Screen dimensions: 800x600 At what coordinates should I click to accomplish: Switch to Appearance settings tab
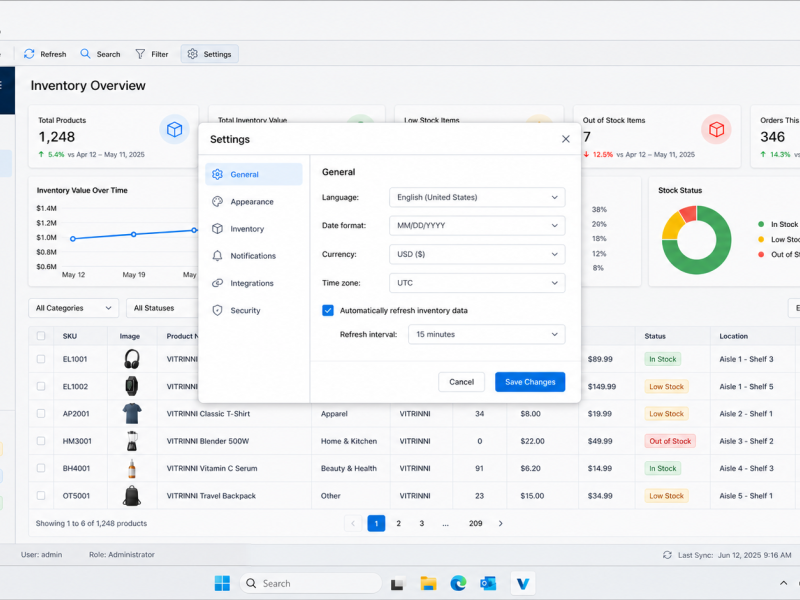pyautogui.click(x=254, y=202)
